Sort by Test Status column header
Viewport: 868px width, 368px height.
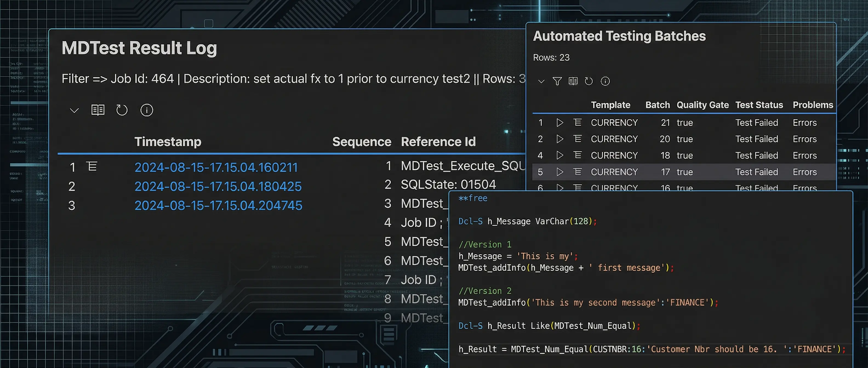pyautogui.click(x=759, y=105)
